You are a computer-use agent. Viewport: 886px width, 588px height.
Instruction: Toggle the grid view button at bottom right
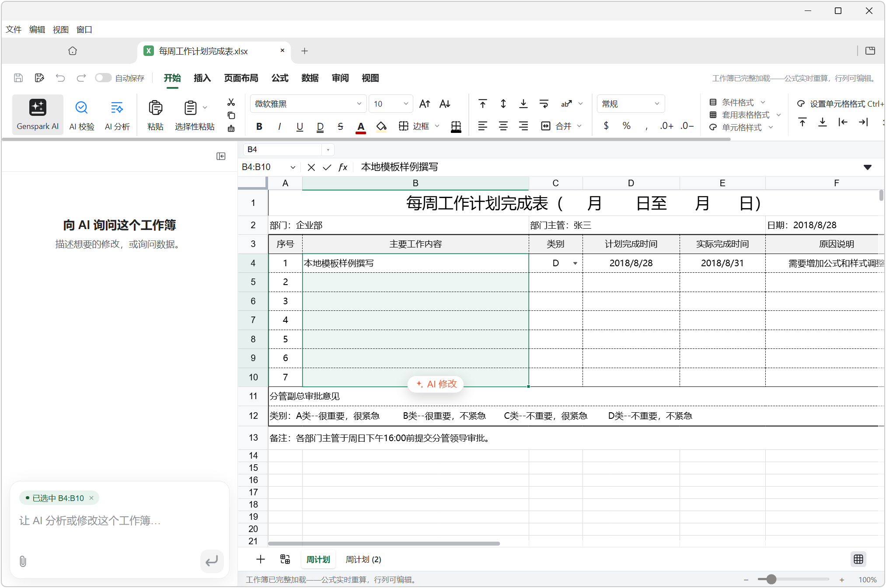858,559
